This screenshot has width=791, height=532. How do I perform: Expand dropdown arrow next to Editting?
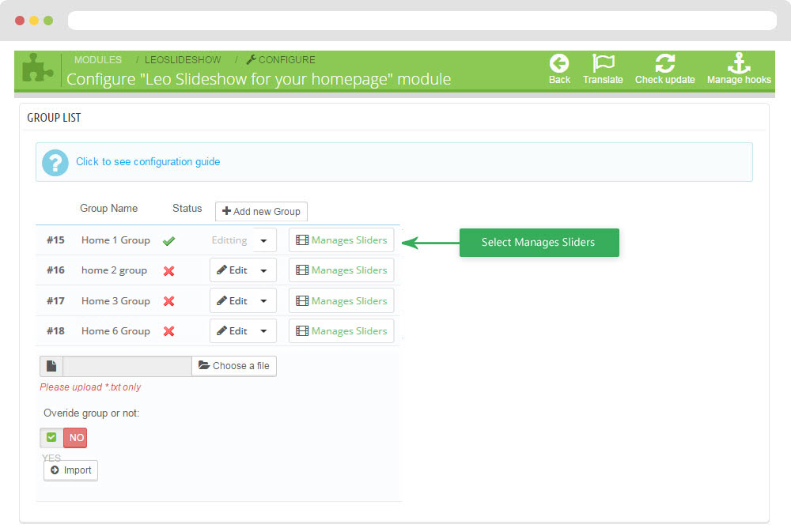click(x=264, y=240)
